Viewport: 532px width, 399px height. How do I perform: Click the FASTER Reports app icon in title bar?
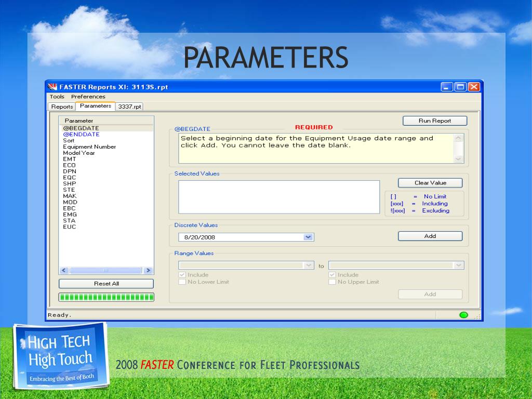(x=52, y=87)
